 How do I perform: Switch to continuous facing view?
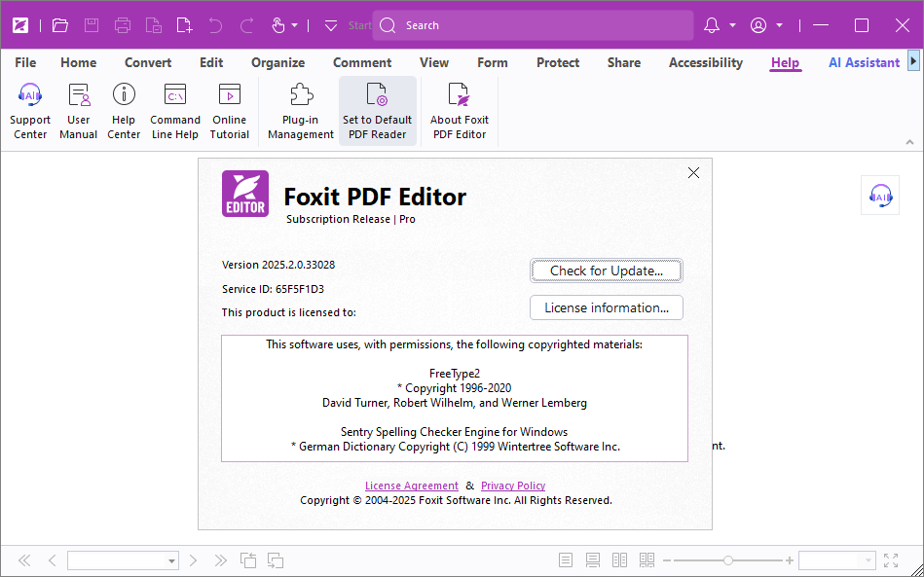[x=647, y=559]
